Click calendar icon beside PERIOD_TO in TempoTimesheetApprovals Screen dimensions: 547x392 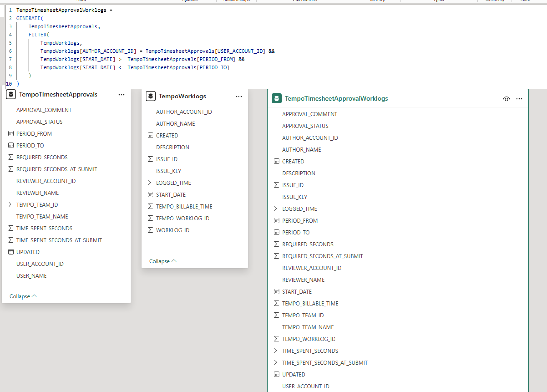click(11, 145)
